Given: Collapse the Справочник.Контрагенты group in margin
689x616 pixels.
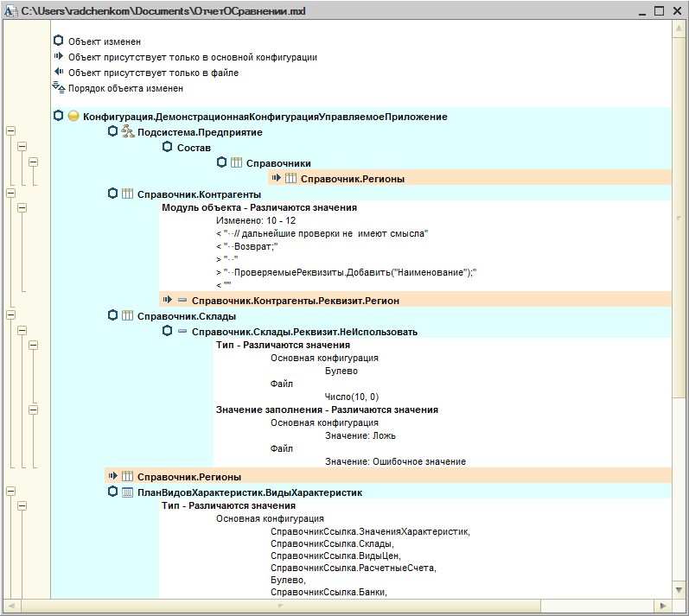Looking at the screenshot, I should pos(10,193).
